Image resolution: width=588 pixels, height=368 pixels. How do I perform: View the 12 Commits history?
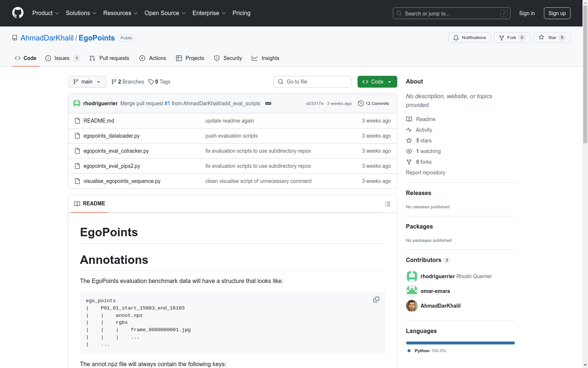(373, 103)
